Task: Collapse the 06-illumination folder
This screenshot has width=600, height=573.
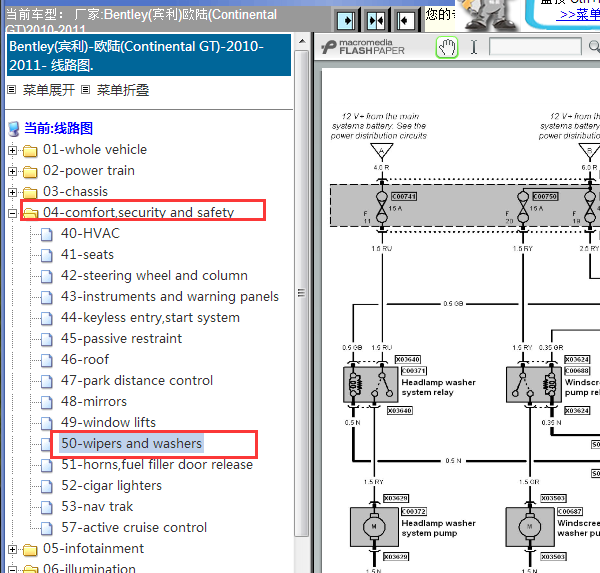Action: [x=12, y=570]
